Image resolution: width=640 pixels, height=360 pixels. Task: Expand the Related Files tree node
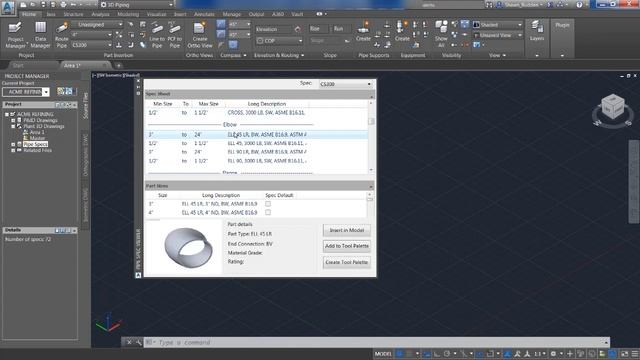13,150
